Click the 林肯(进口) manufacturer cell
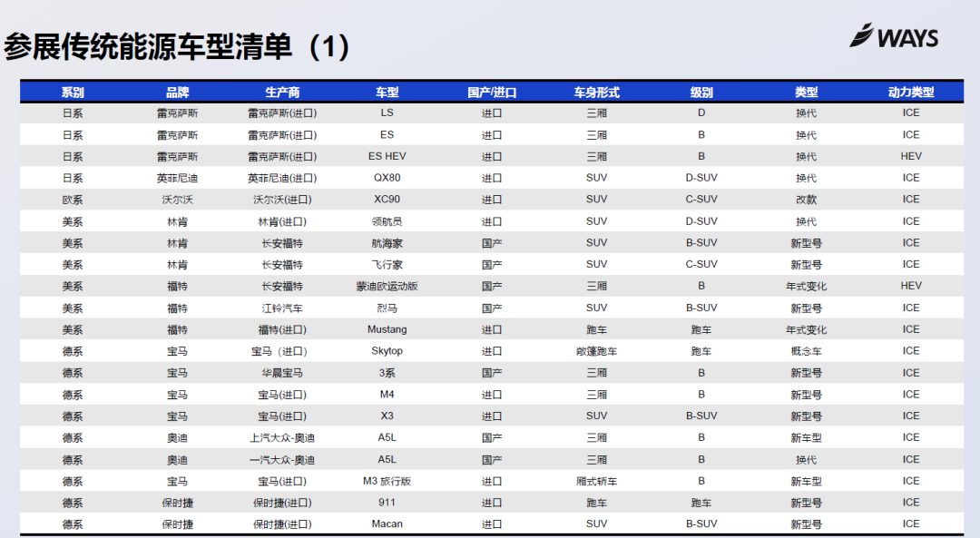 click(x=282, y=221)
